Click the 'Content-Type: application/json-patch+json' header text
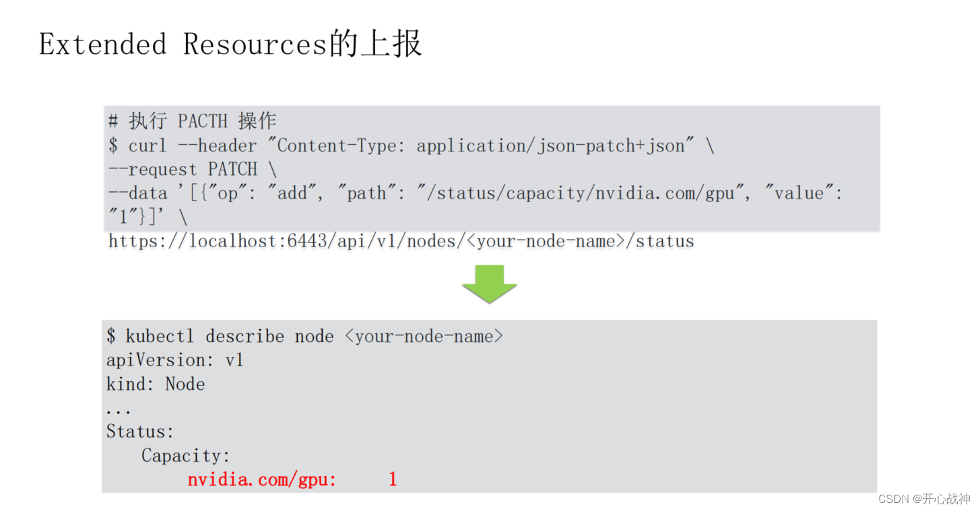Image resolution: width=980 pixels, height=511 pixels. pos(484,145)
